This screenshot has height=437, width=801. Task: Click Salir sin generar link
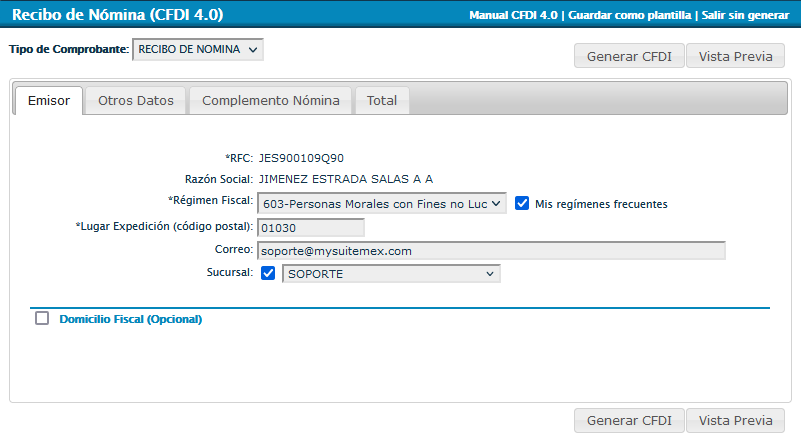747,16
